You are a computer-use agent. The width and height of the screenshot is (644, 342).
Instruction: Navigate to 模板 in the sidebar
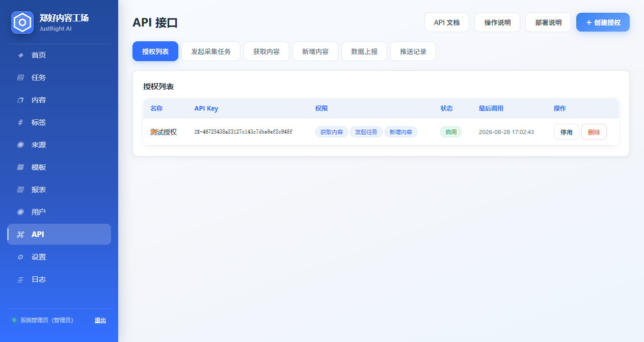pos(59,167)
